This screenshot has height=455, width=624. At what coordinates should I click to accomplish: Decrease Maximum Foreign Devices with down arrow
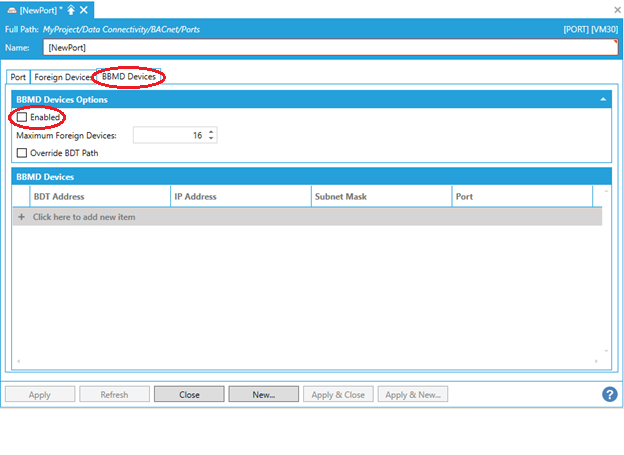point(211,138)
